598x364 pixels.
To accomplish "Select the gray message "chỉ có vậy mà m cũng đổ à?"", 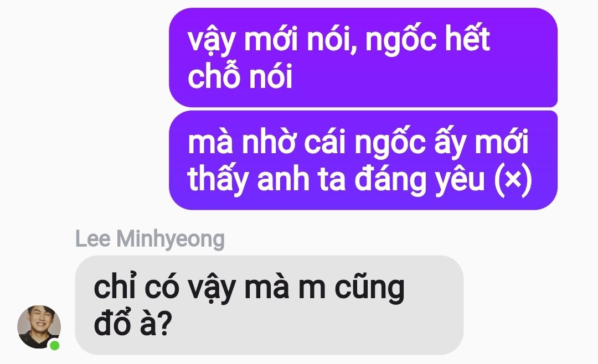I will coord(269,305).
